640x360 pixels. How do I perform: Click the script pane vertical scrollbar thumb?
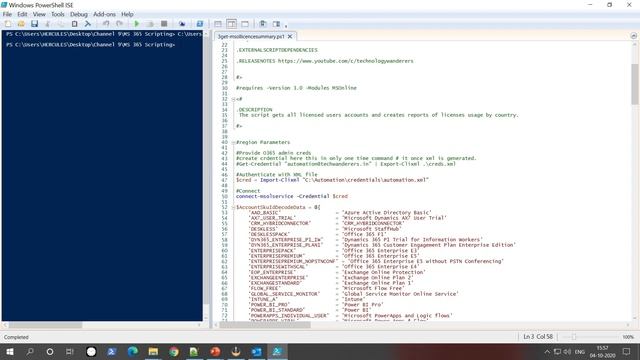(x=635, y=84)
